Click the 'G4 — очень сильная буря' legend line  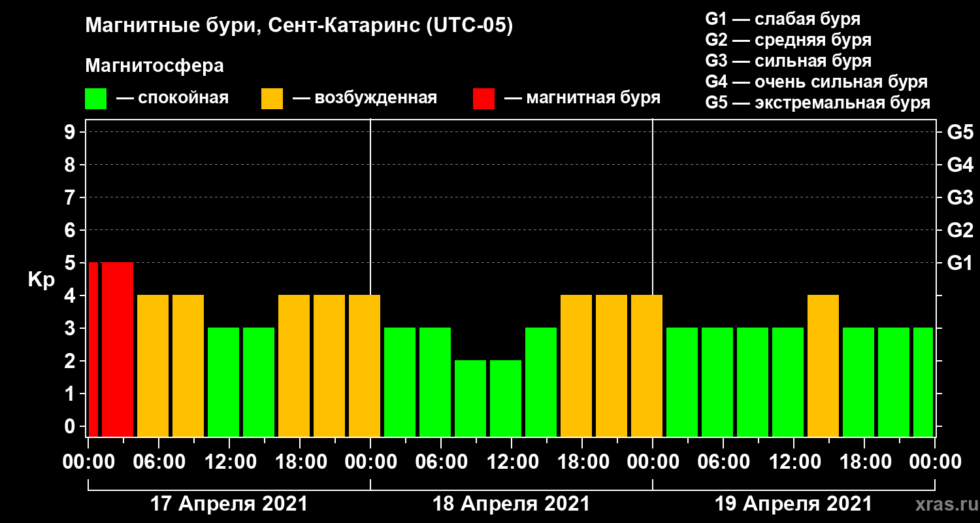click(817, 82)
